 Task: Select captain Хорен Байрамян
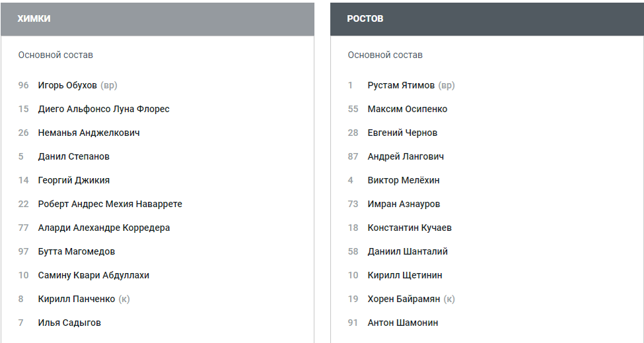coord(404,299)
